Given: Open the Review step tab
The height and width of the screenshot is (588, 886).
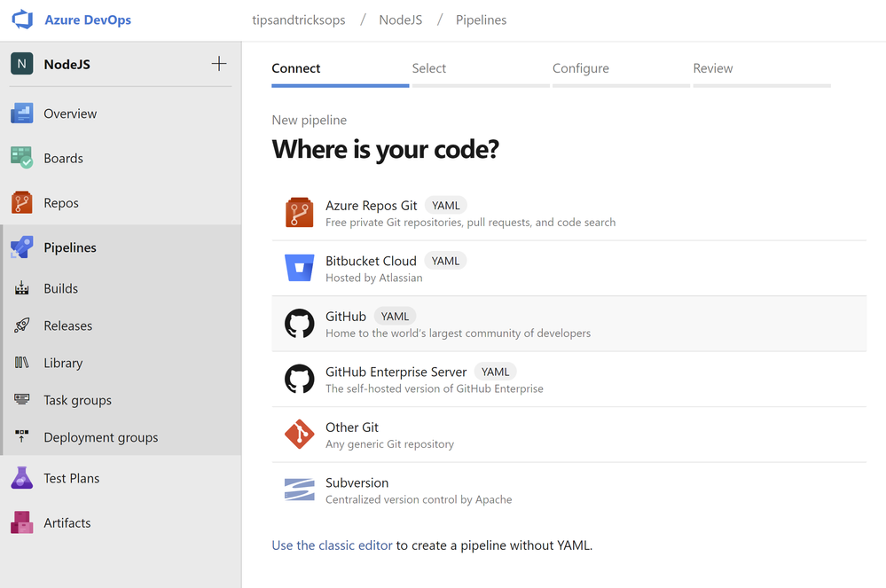Looking at the screenshot, I should click(x=713, y=68).
